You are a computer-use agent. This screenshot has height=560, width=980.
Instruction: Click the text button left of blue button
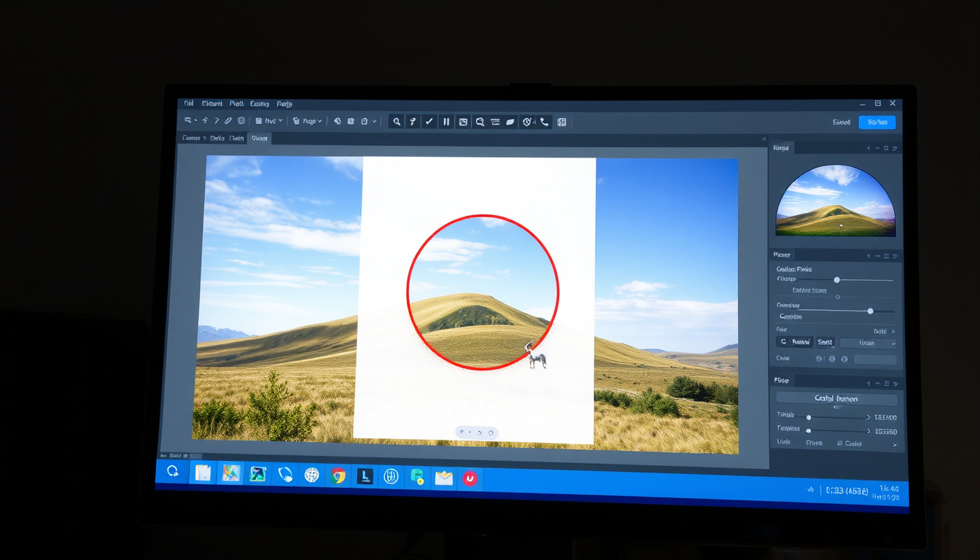coord(841,122)
